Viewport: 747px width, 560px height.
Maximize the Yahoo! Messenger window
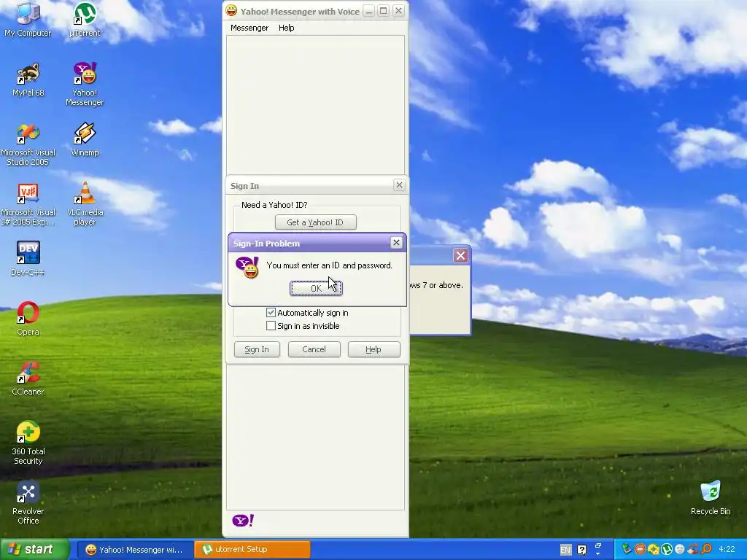[384, 11]
